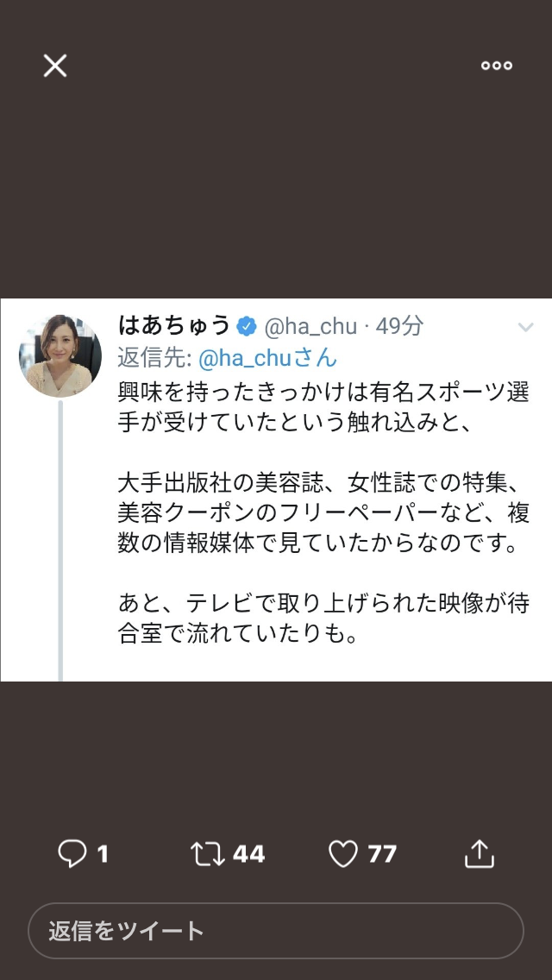Close the image viewer with the X icon
The image size is (552, 980).
[55, 66]
